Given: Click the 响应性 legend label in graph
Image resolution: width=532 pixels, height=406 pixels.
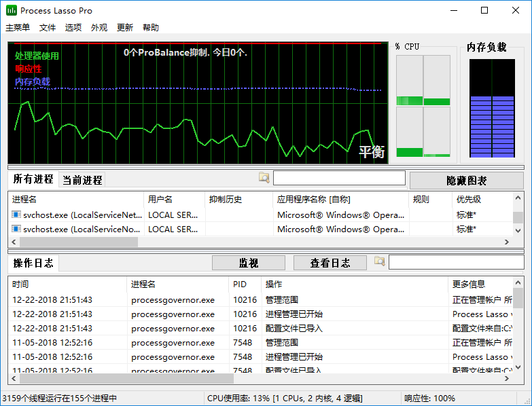Looking at the screenshot, I should [x=28, y=69].
